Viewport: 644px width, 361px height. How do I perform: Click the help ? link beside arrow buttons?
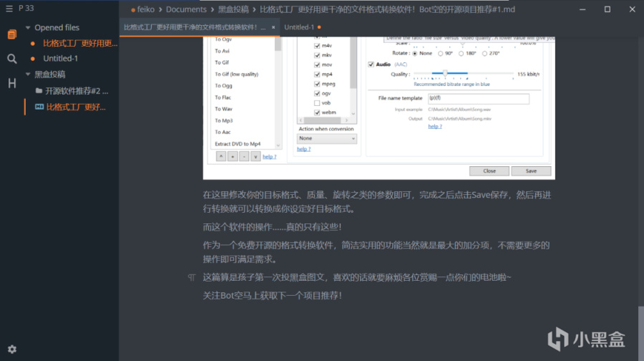pyautogui.click(x=270, y=157)
